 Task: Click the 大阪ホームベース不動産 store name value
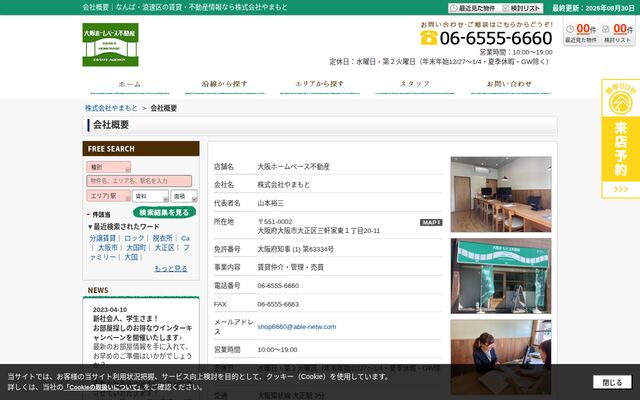click(x=293, y=167)
